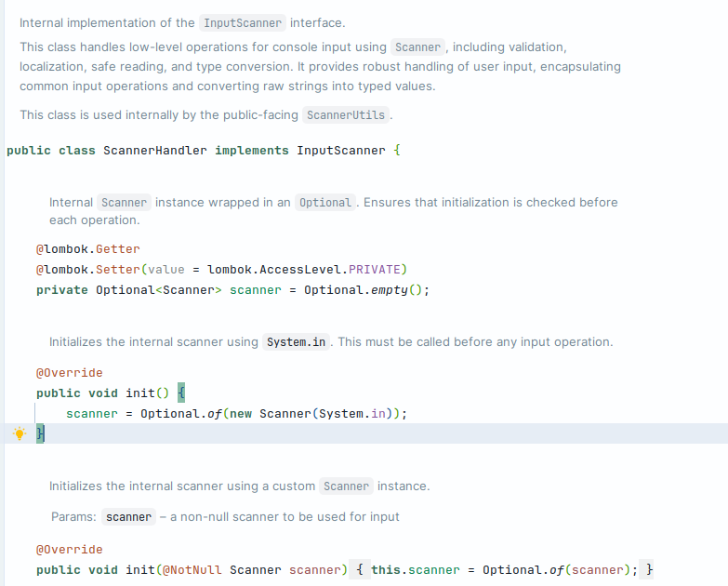Expand the folded init(Scanner) opening brace
Image resolution: width=728 pixels, height=586 pixels.
click(360, 570)
